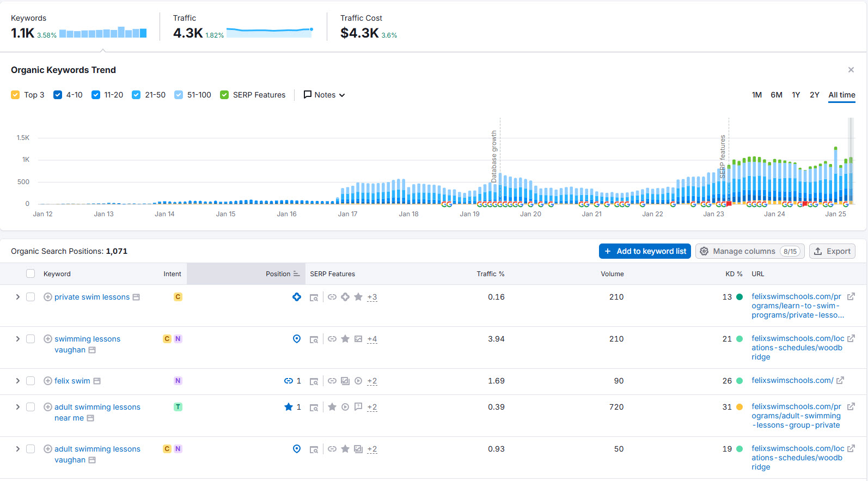Expand the adult swimming lessons near me row

point(17,407)
